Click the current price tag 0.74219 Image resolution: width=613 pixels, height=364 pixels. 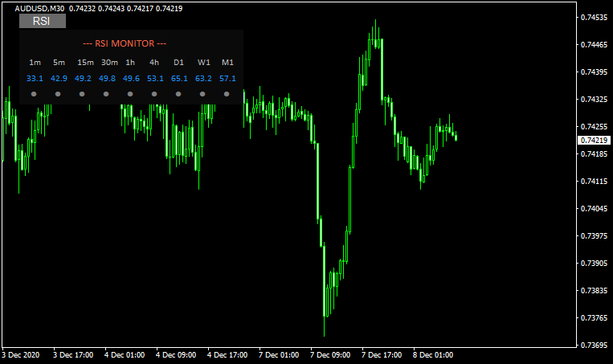[595, 140]
